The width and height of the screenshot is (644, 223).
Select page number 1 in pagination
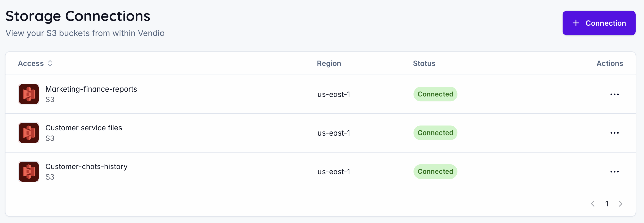[607, 204]
